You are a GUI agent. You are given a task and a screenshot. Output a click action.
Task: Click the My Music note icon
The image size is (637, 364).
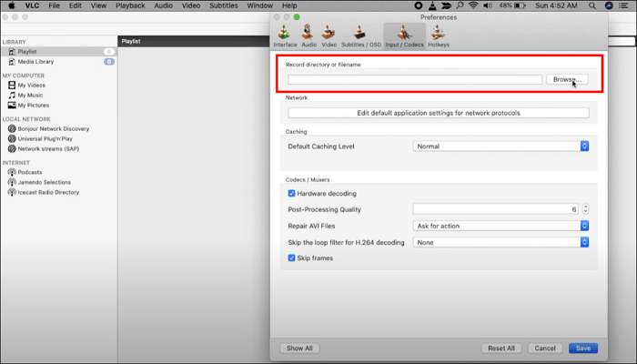(12, 95)
